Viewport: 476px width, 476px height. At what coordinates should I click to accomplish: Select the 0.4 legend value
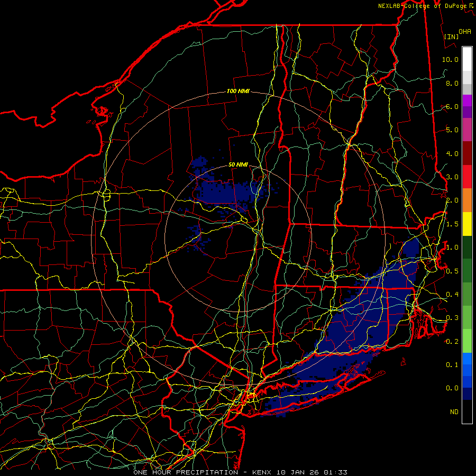pyautogui.click(x=452, y=294)
